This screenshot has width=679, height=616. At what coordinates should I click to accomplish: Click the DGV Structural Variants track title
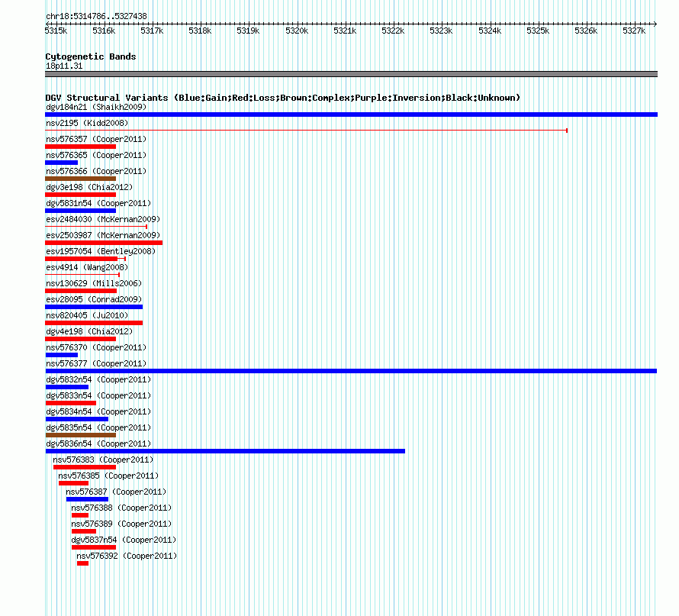pyautogui.click(x=282, y=98)
